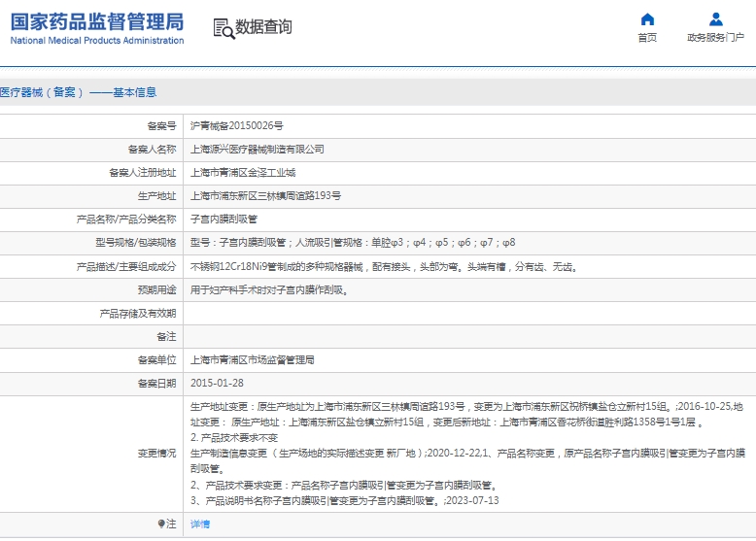
Task: Click the empty 备注 value cell
Action: (x=469, y=337)
